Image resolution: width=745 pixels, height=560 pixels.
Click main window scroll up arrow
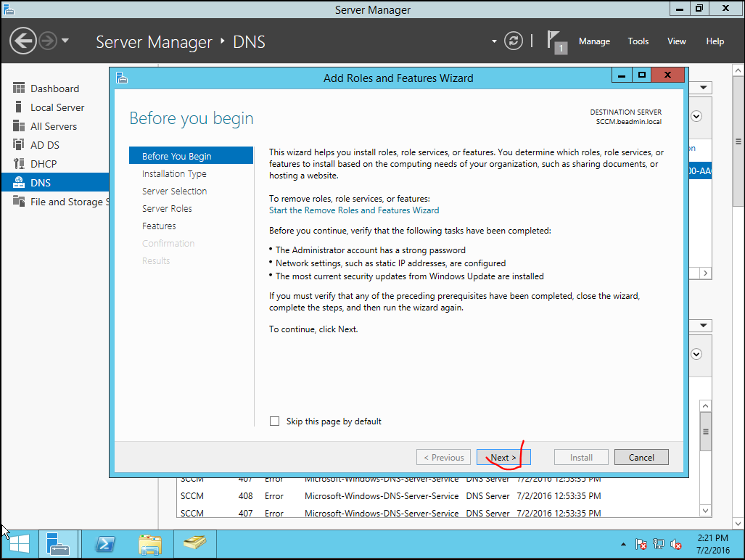tap(738, 71)
